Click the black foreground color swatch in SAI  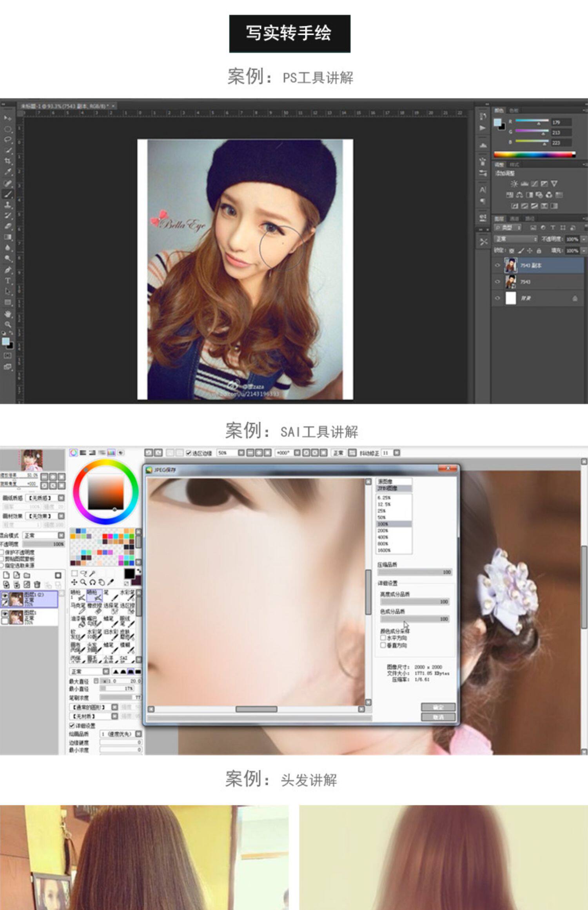tap(129, 574)
